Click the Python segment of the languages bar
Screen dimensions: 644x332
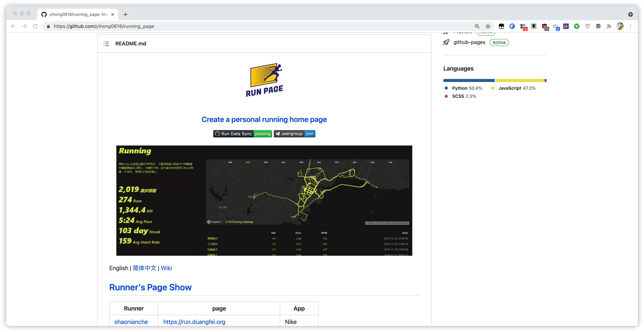tap(468, 80)
